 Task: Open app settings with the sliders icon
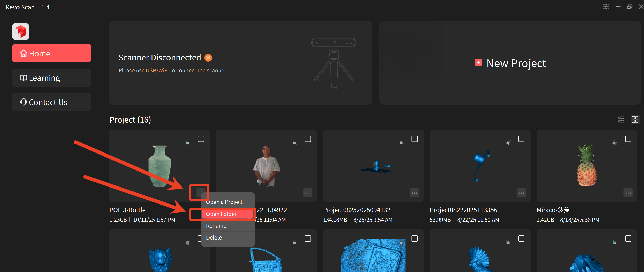(x=606, y=7)
